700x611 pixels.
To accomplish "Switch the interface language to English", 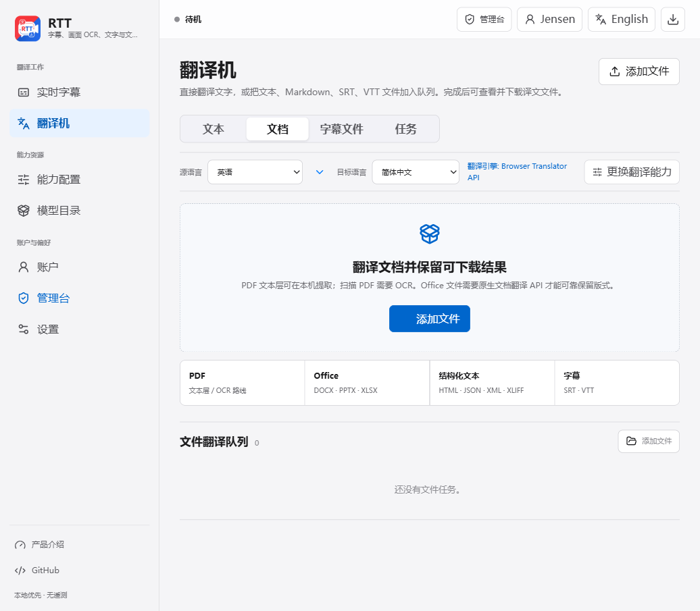I will coord(622,19).
